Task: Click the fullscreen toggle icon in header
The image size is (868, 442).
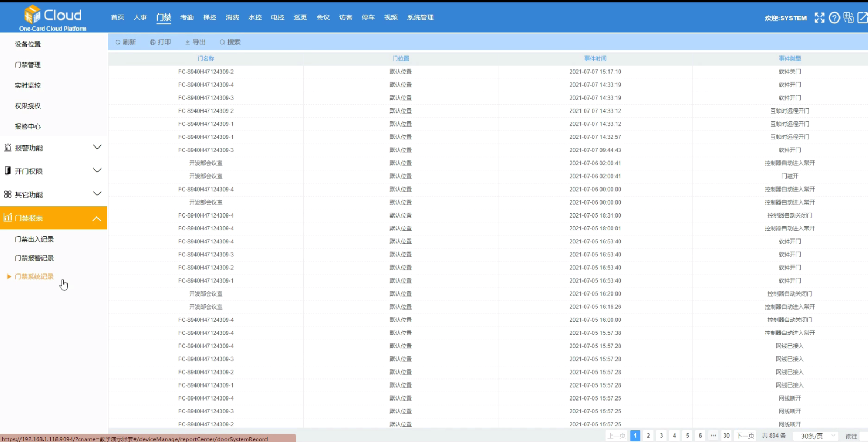Action: click(819, 18)
